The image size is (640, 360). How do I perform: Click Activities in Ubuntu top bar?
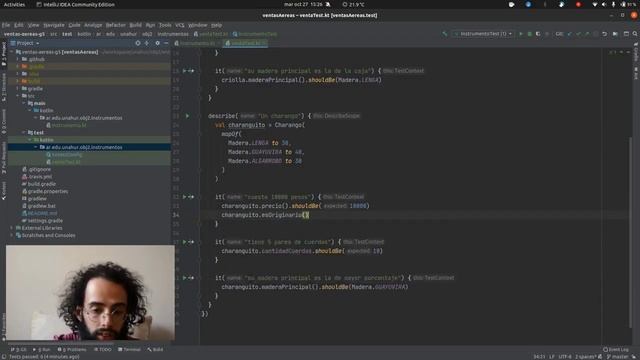14,4
